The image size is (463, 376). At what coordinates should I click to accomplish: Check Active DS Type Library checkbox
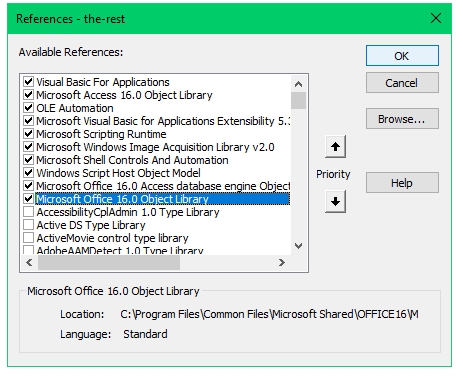(28, 225)
